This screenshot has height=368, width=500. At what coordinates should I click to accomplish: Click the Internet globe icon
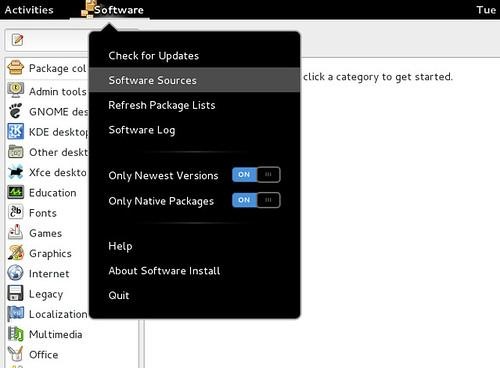[15, 273]
